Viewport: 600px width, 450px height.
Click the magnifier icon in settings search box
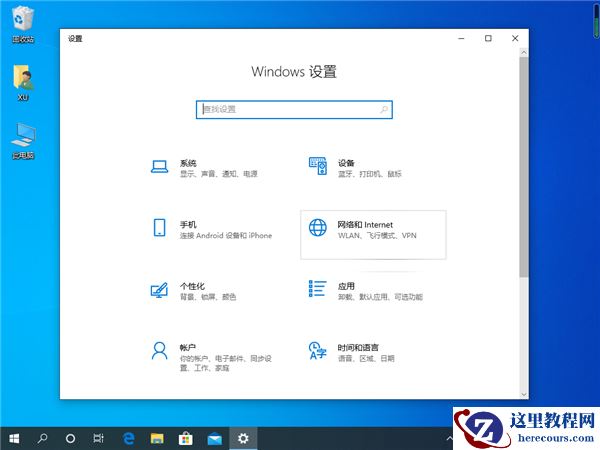point(384,110)
